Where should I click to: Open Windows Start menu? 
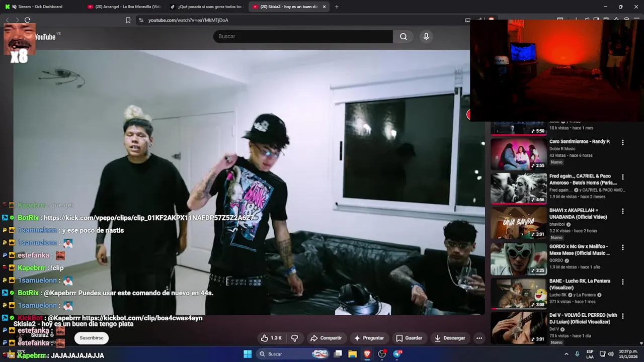[248, 354]
